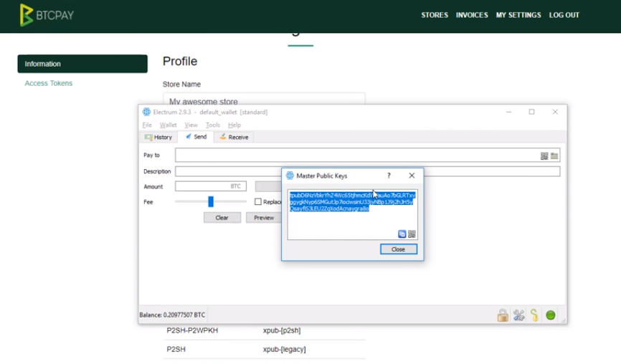Viewport: 621px width, 364px height.
Task: Switch to the History tab
Action: 158,138
